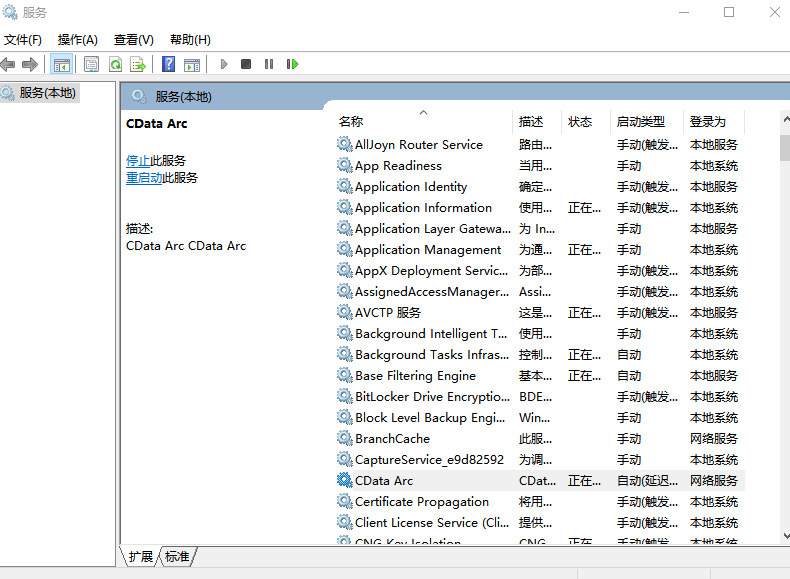Click the gear icon in the 服务(本地) header
Image resolution: width=790 pixels, height=579 pixels.
point(139,96)
